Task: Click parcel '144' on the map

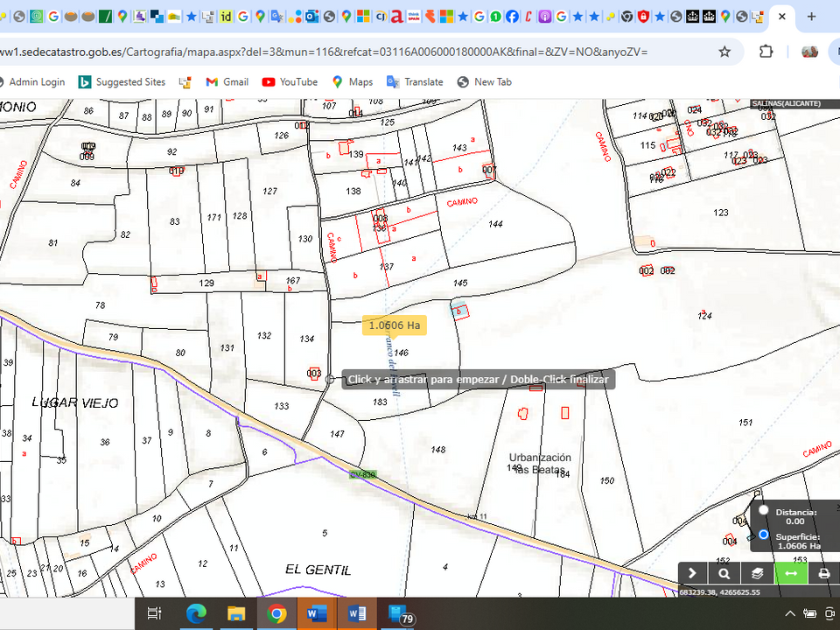Action: (495, 224)
